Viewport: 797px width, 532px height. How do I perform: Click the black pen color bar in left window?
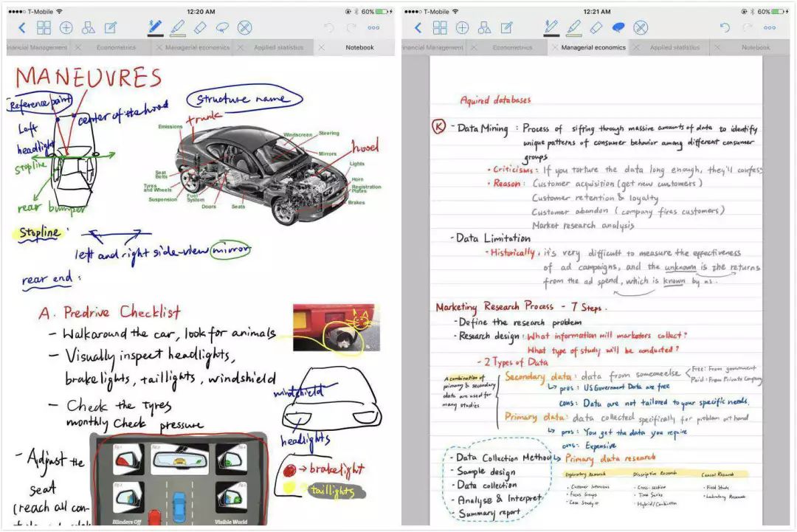point(155,35)
